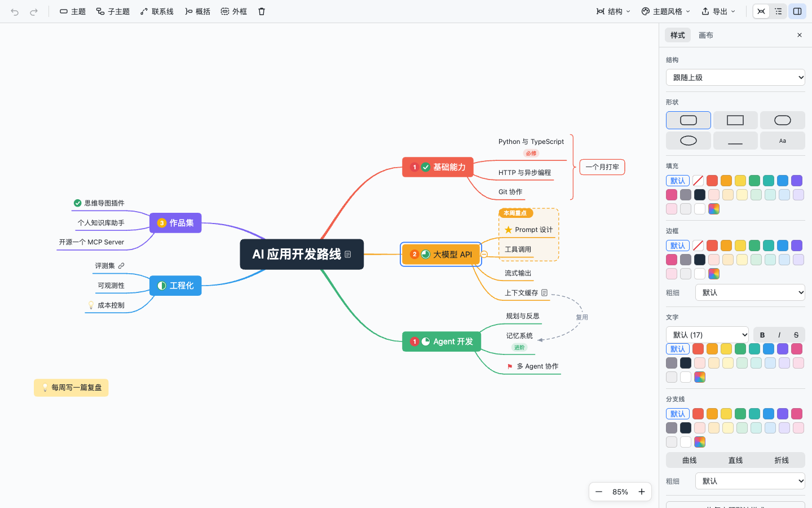
Task: Redo the last undone action
Action: point(34,11)
